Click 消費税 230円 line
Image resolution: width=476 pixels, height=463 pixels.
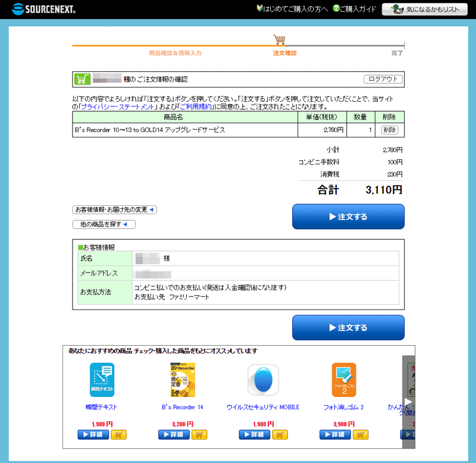click(361, 174)
